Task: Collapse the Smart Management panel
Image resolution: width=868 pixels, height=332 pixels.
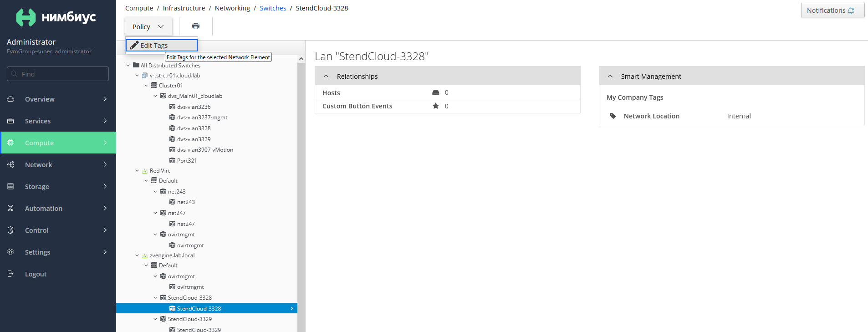Action: coord(610,76)
